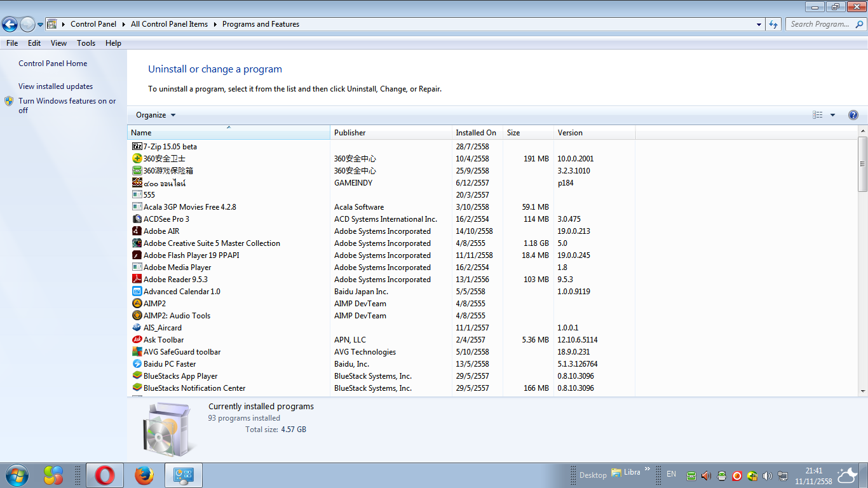Click the Back navigation arrow
This screenshot has height=488, width=868.
pos(10,25)
